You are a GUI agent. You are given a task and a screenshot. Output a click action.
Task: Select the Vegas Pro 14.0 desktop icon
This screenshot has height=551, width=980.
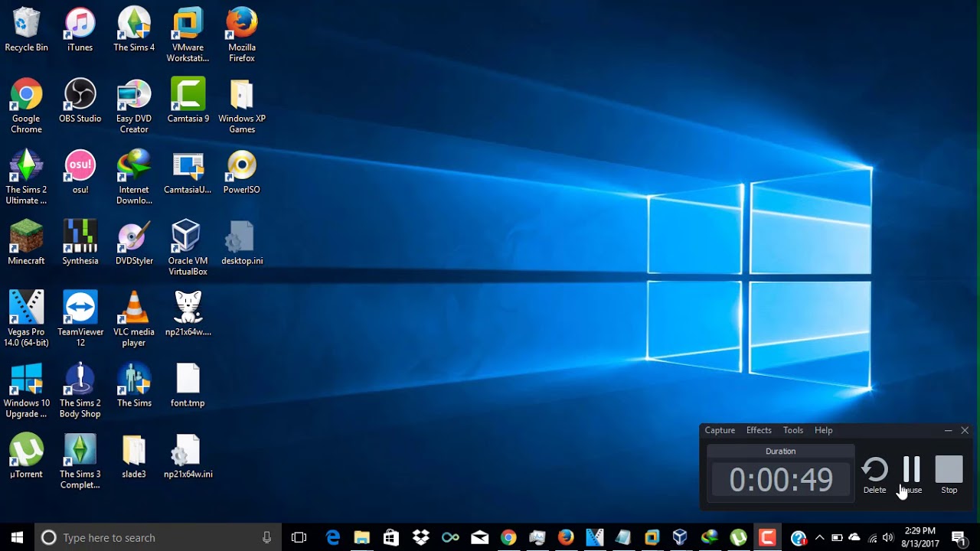26,320
